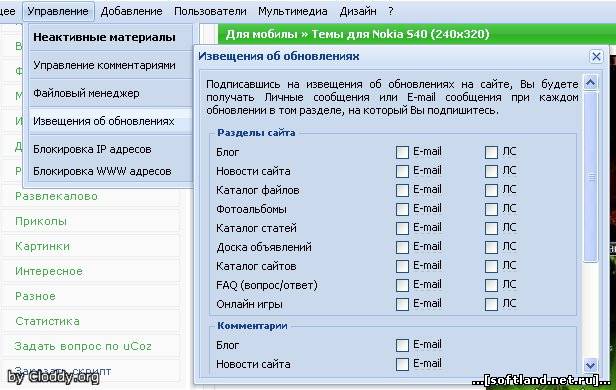Expand the Пользователи menu

point(210,11)
